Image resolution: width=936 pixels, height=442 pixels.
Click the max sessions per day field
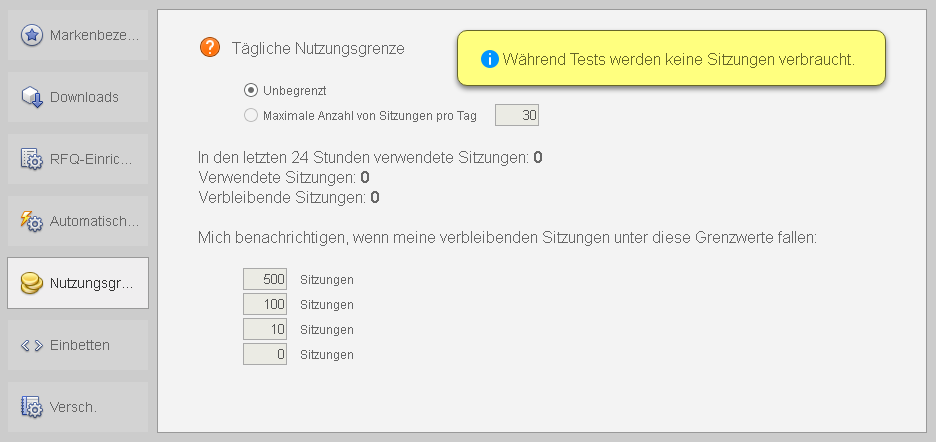(x=518, y=116)
